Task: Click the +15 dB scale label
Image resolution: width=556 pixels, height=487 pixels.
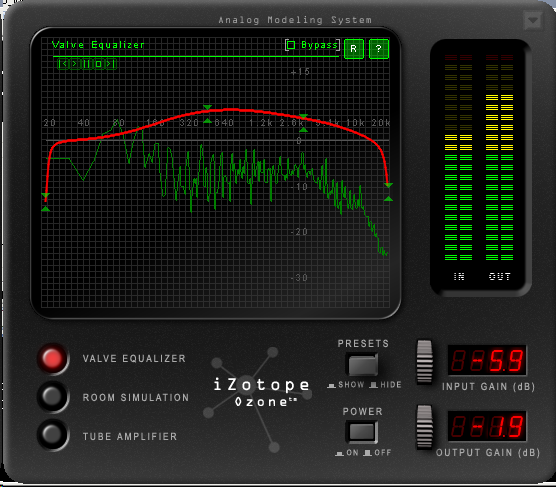Action: tap(300, 72)
